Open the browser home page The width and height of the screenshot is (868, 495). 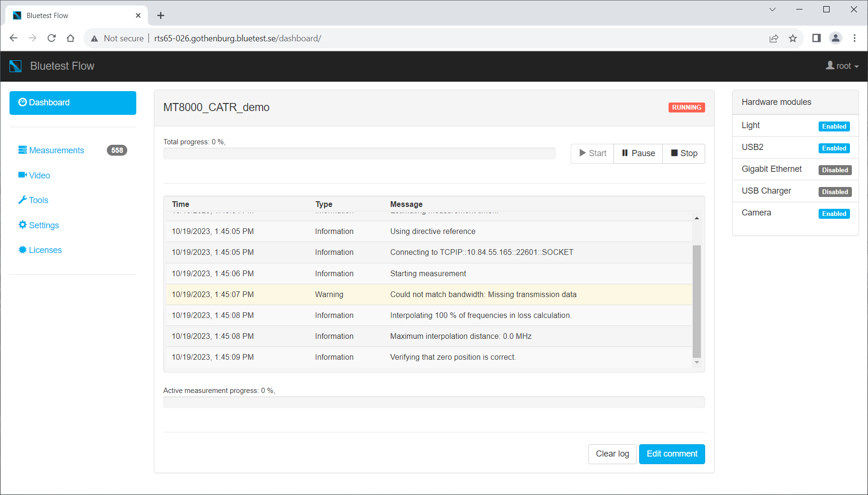(x=70, y=38)
